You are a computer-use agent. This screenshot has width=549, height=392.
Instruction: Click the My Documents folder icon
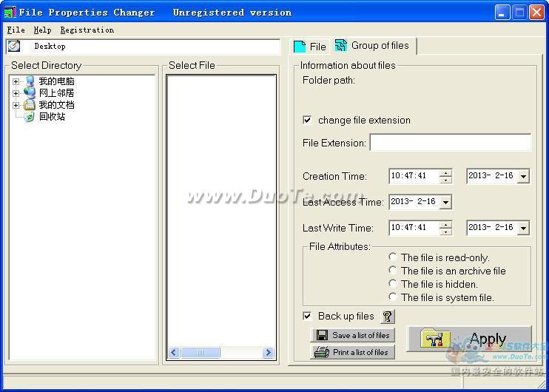(x=30, y=105)
